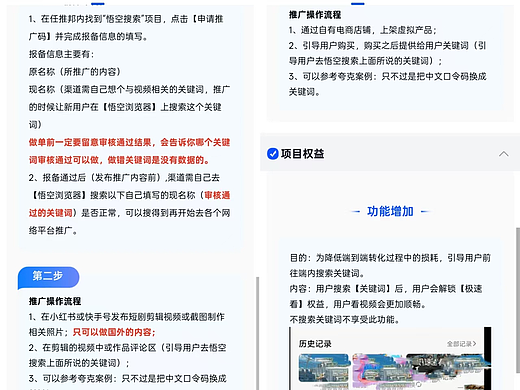Click the line starting 目的：为降低端到端转化
This screenshot has height=390, width=520.
click(x=390, y=258)
